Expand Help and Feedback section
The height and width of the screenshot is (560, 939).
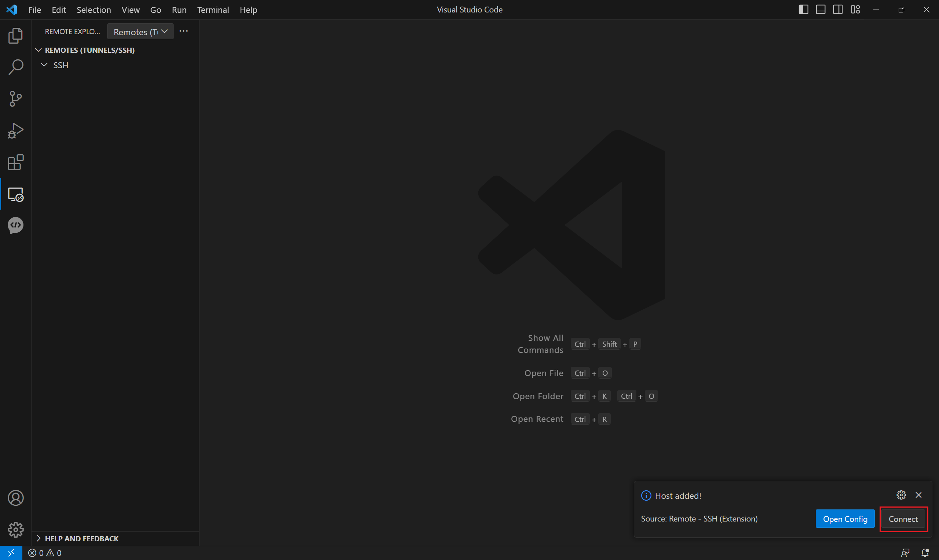click(x=81, y=538)
